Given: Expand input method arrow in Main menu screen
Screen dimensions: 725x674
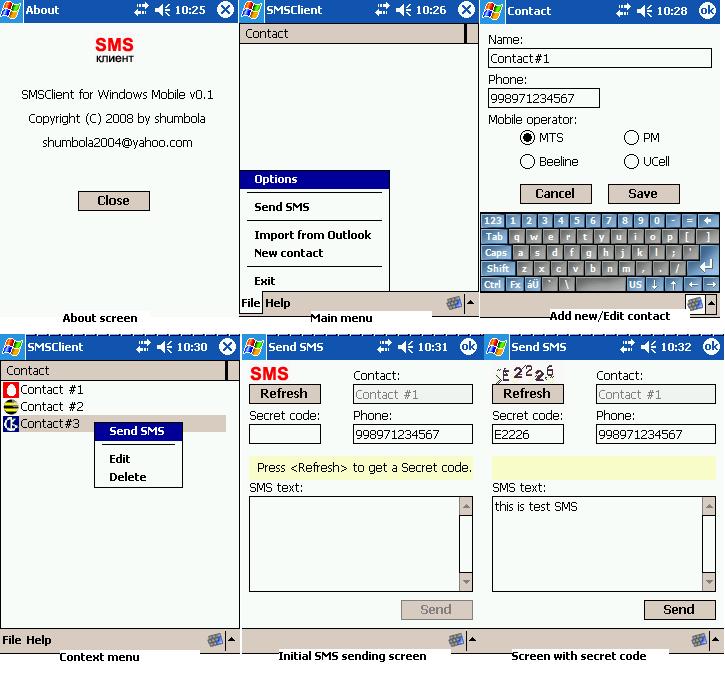Looking at the screenshot, I should (471, 303).
